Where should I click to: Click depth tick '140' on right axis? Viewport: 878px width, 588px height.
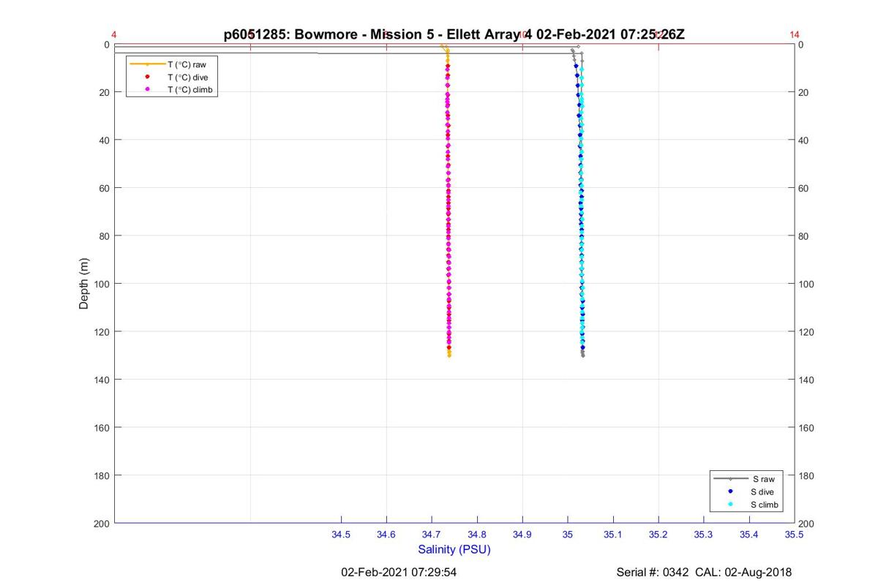point(807,380)
